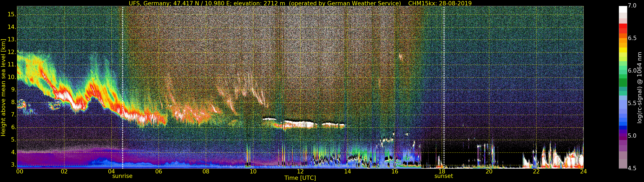This screenshot has width=644, height=182.
Task: Click the "02" time tick label
Action: click(x=64, y=172)
